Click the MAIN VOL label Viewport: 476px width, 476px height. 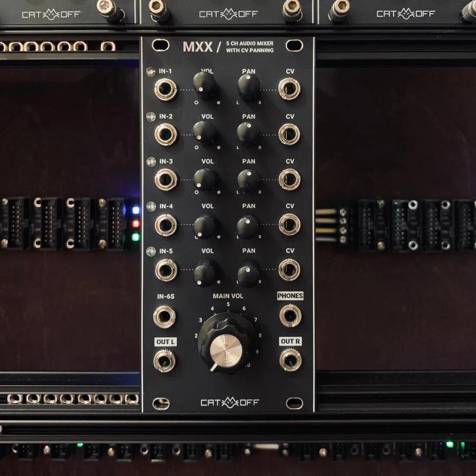(228, 296)
